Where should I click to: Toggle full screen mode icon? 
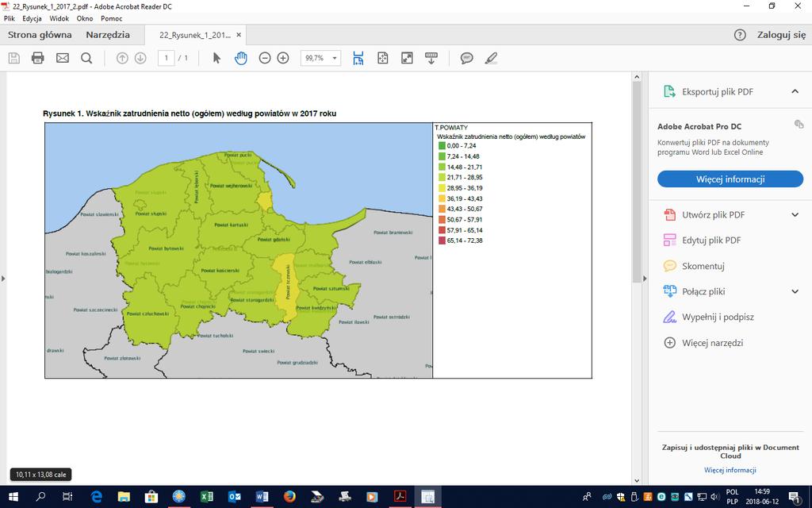click(407, 58)
